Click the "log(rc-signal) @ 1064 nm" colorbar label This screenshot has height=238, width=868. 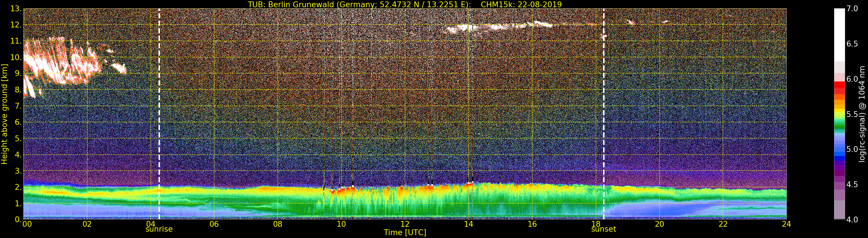(862, 114)
